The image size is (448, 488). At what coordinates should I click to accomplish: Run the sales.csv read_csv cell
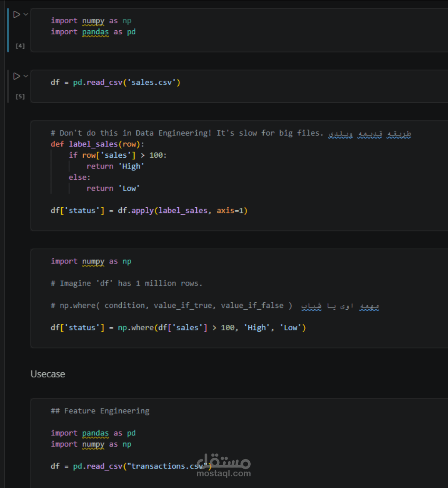[16, 76]
